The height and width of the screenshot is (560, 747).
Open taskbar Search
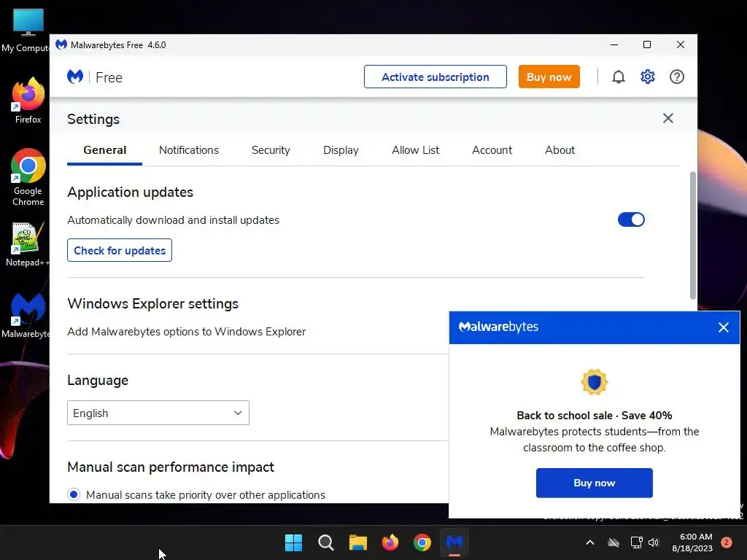pos(326,542)
